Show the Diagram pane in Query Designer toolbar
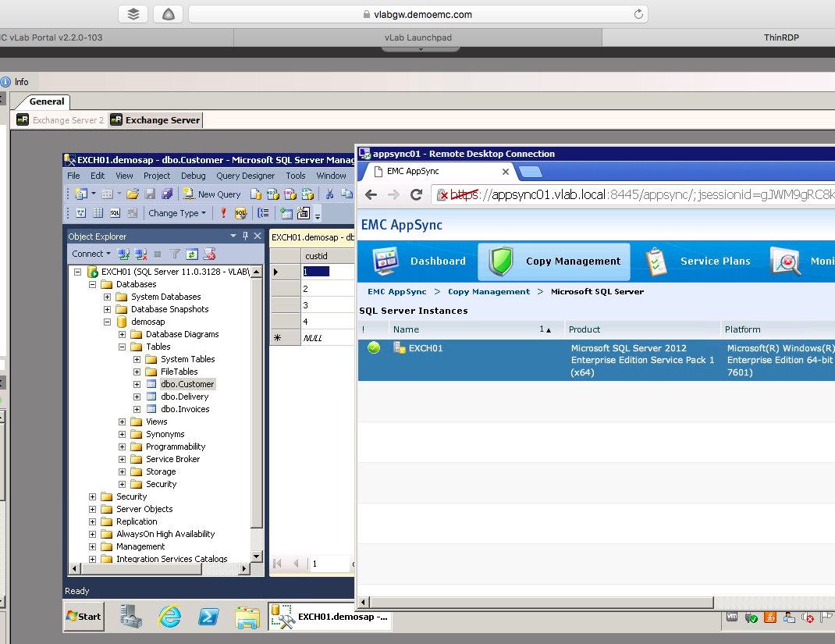The image size is (835, 644). point(81,213)
